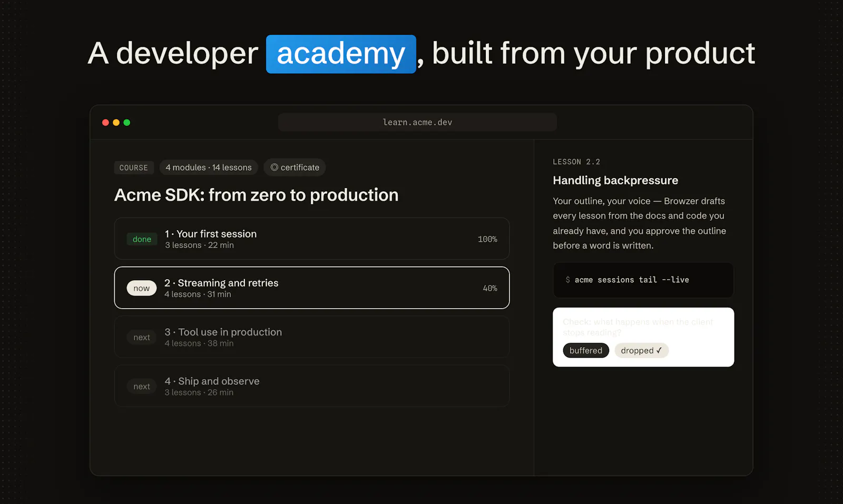Click the 'Handling backpressure' heading
Image resolution: width=843 pixels, height=504 pixels.
615,180
